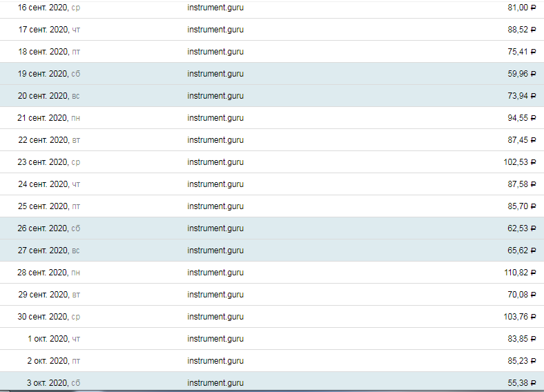This screenshot has height=392, width=544.
Task: Click instrument.guru in the 27 сент. row
Action: coord(215,251)
